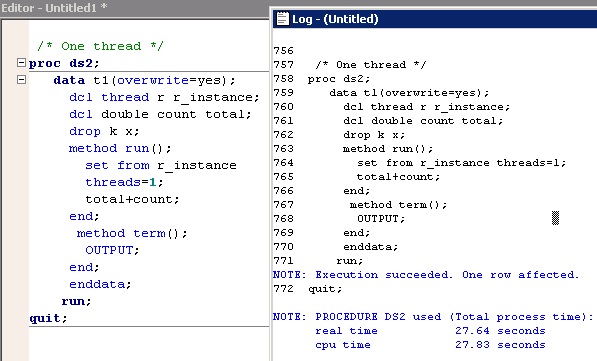Image resolution: width=597 pixels, height=361 pixels.
Task: Place cursor on 'data t1(overwrite=yes);' in Editor
Action: coord(145,80)
